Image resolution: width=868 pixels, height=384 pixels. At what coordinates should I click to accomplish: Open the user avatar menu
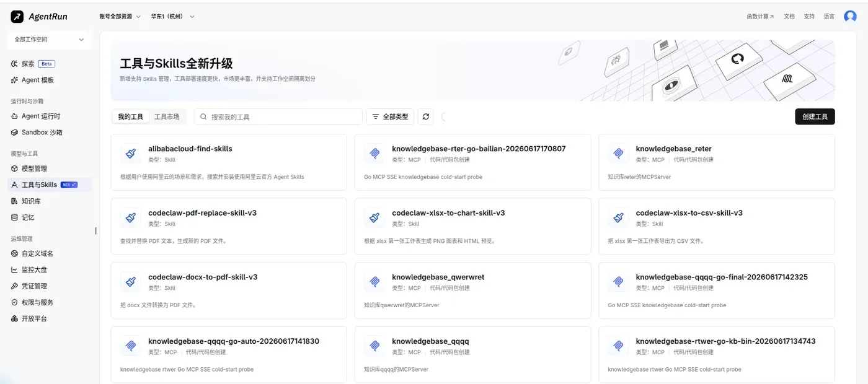coord(850,17)
